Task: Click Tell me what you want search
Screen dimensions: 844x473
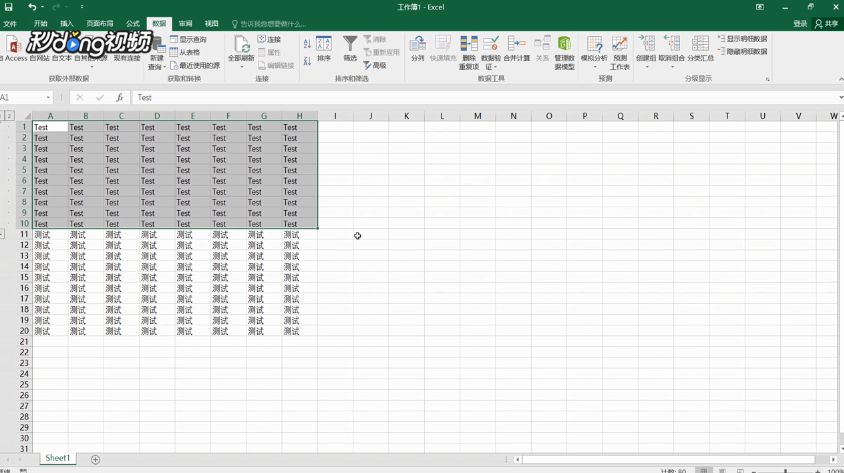Action: 269,24
